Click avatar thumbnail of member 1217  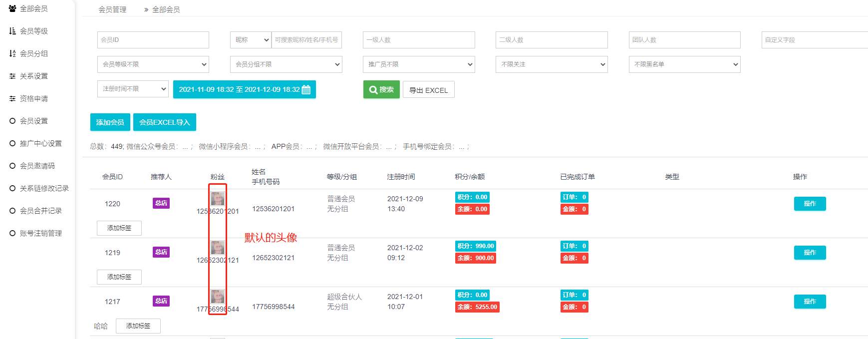pyautogui.click(x=218, y=297)
